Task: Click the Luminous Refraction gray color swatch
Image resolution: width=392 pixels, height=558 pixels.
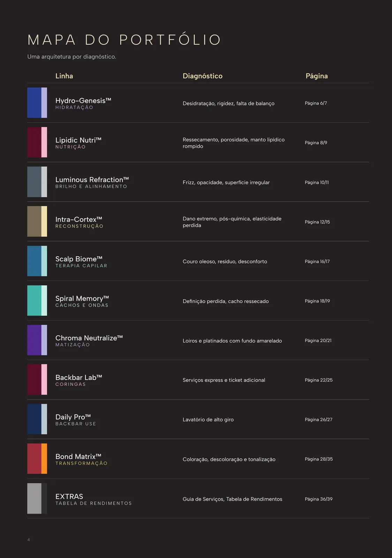Action: (37, 182)
